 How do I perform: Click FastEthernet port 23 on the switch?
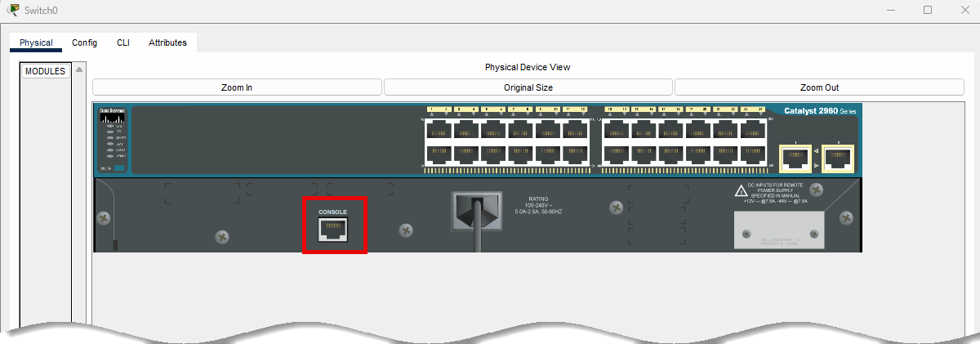[754, 130]
